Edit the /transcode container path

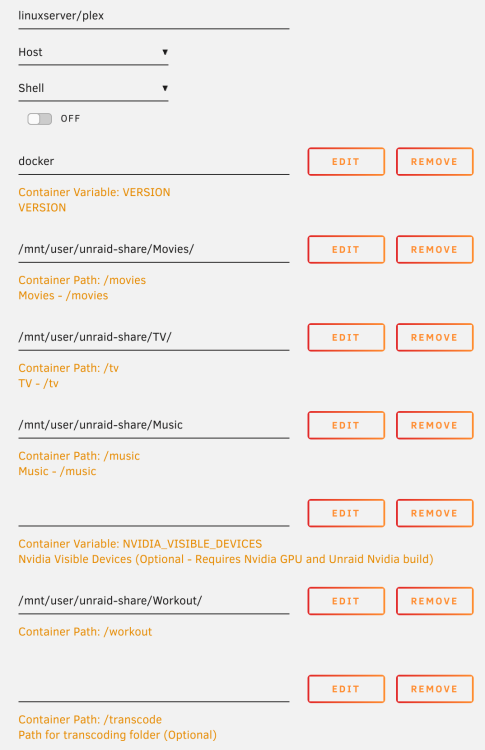click(x=346, y=689)
